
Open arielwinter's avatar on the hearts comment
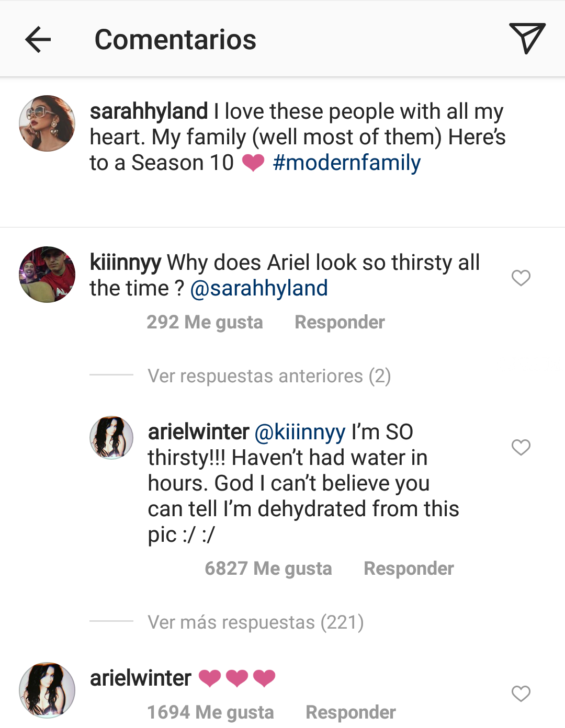47,690
